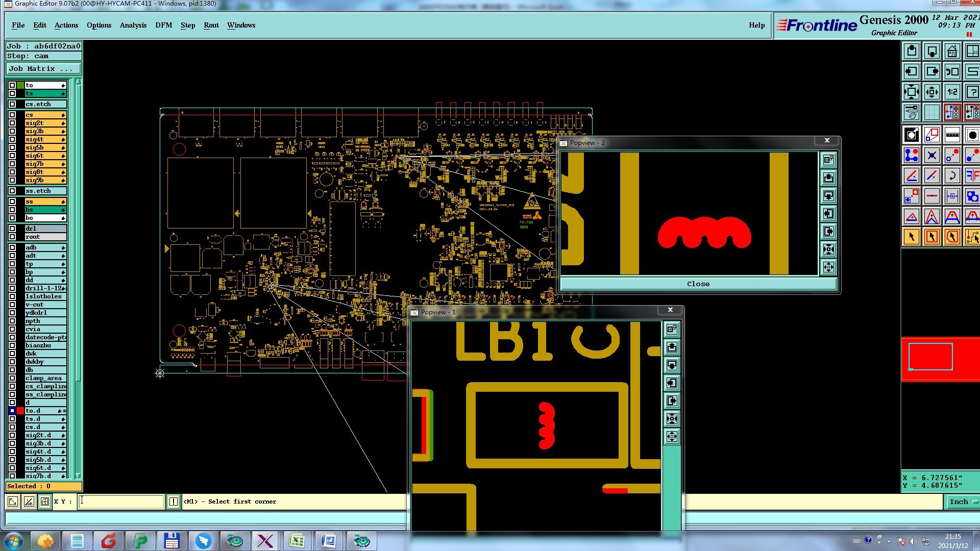Screen dimensions: 980x551
Task: Open the Job Matrix expander
Action: (43, 69)
